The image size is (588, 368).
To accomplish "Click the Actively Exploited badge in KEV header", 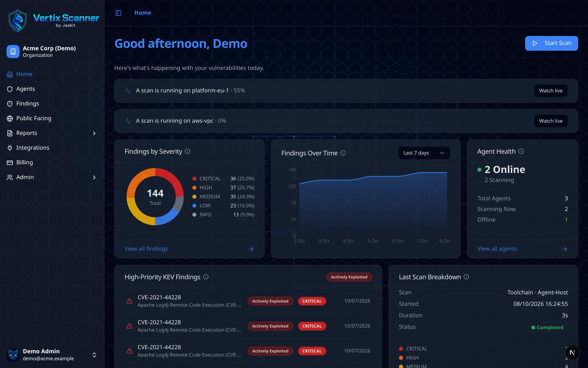I will pyautogui.click(x=349, y=277).
